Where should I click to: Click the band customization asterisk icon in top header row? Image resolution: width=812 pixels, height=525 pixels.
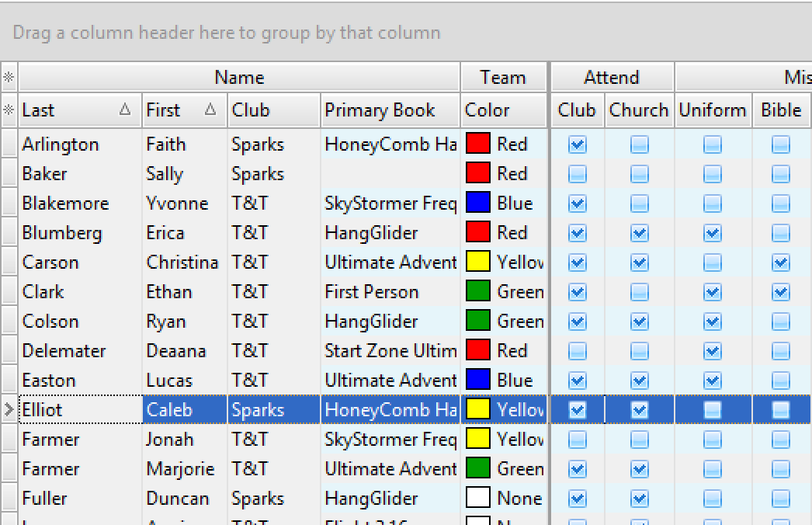click(x=9, y=78)
